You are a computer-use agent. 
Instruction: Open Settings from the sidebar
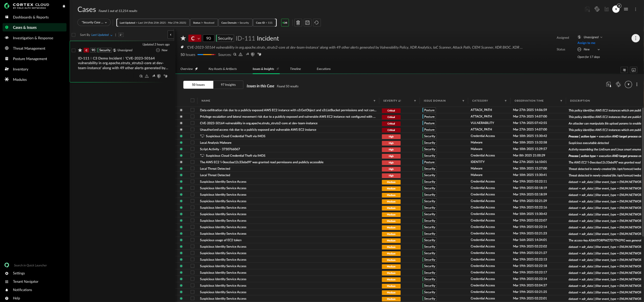tap(19, 273)
